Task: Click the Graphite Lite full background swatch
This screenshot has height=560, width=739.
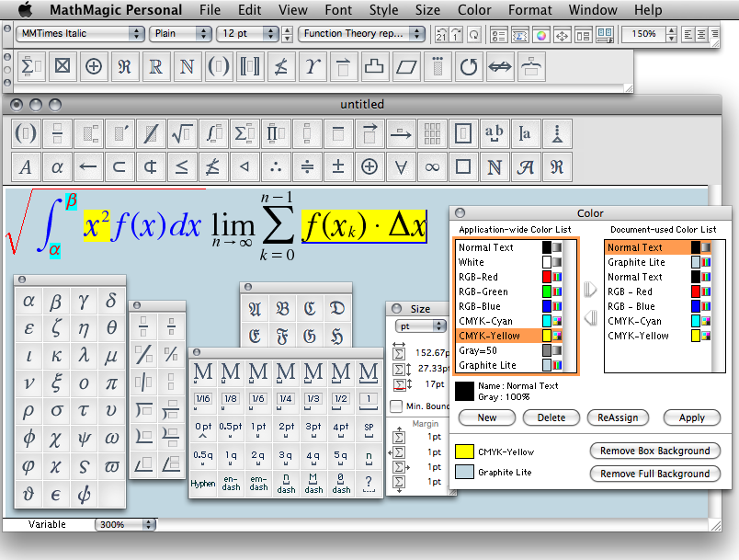Action: click(464, 472)
